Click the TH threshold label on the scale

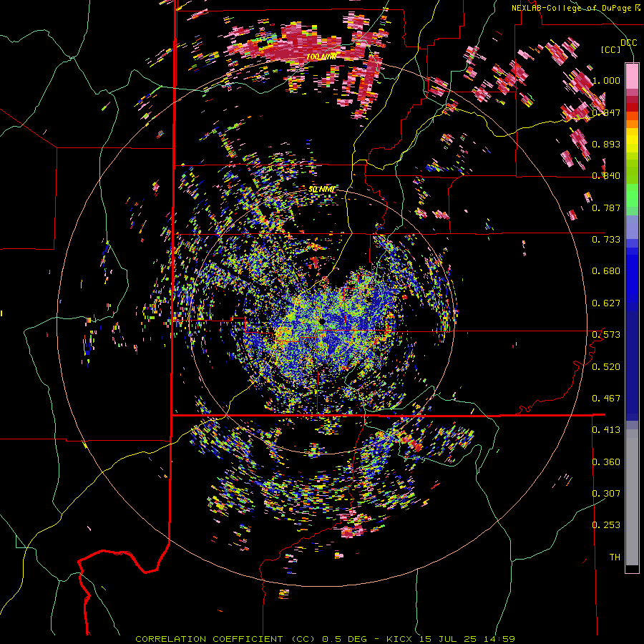coord(615,557)
